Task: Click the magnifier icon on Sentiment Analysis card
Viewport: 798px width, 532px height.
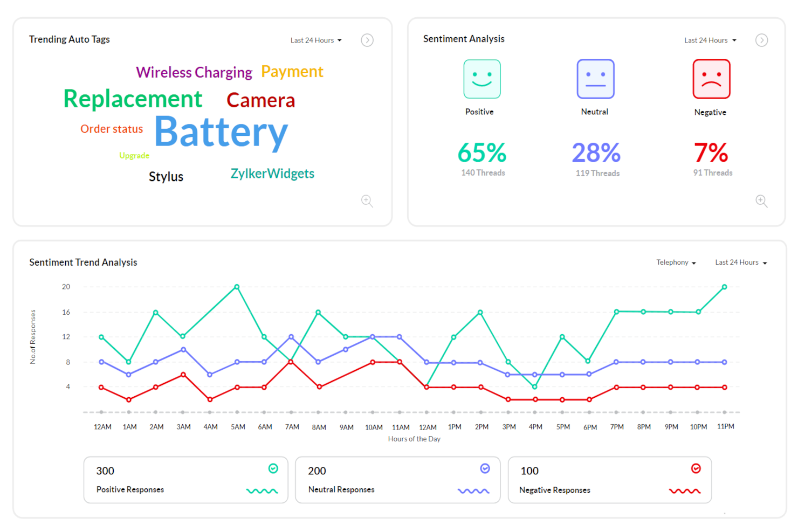Action: pyautogui.click(x=761, y=201)
